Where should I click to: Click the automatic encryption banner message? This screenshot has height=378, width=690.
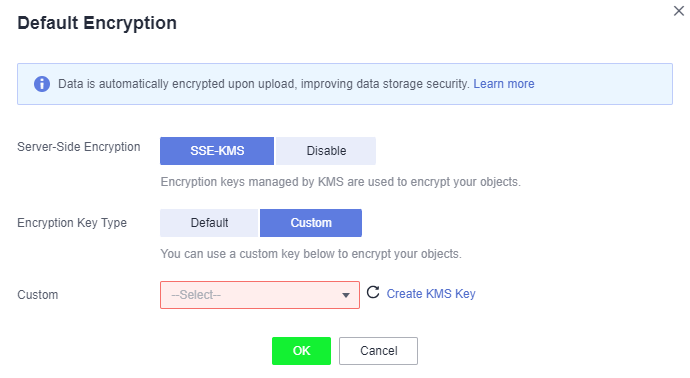click(264, 84)
